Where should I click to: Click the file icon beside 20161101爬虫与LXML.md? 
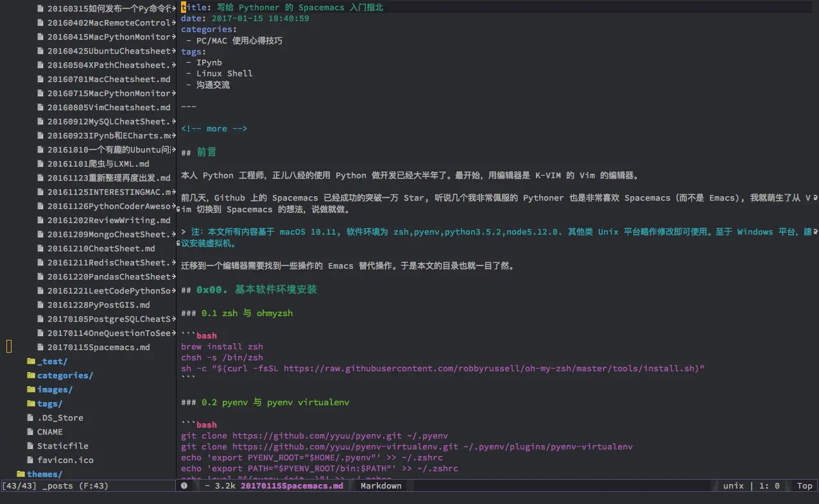pyautogui.click(x=41, y=164)
